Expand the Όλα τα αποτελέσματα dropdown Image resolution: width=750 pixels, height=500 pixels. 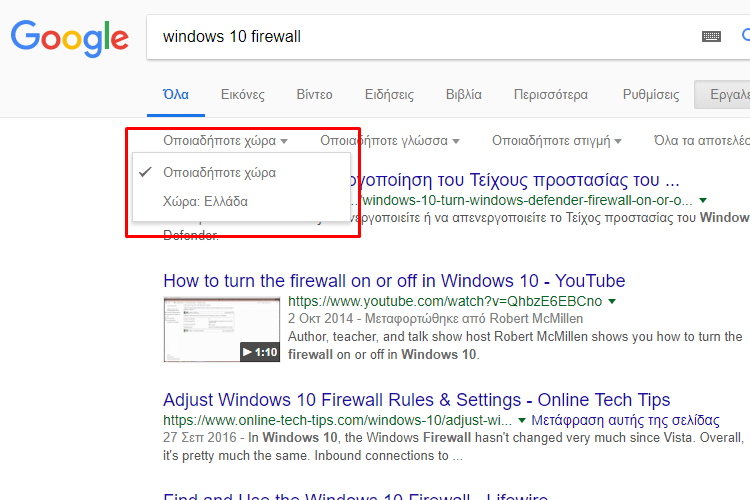pyautogui.click(x=702, y=141)
